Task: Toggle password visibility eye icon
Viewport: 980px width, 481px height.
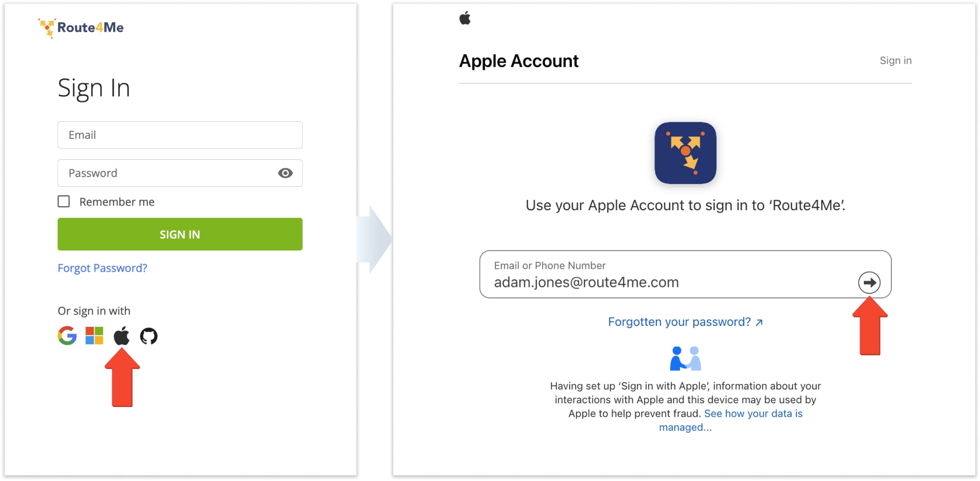Action: point(285,173)
